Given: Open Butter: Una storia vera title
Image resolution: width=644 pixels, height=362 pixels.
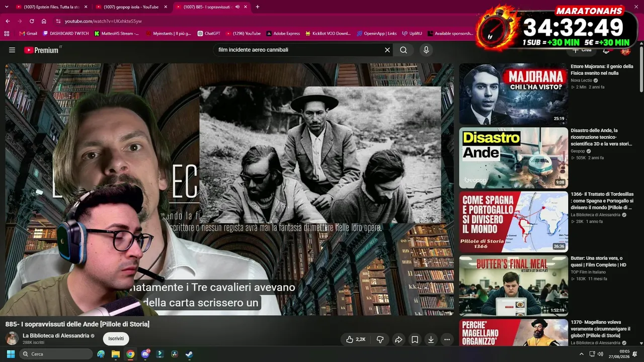Looking at the screenshot, I should 599,261.
